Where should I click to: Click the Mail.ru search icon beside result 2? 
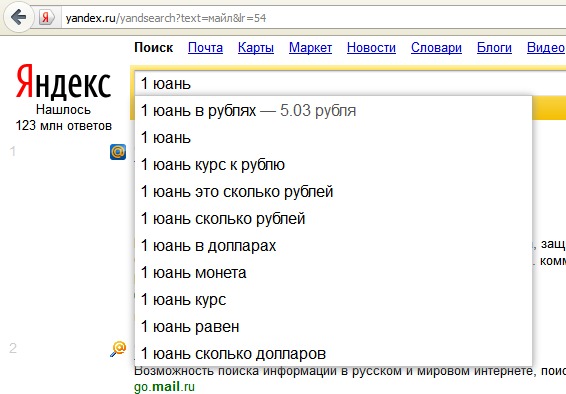[x=118, y=349]
